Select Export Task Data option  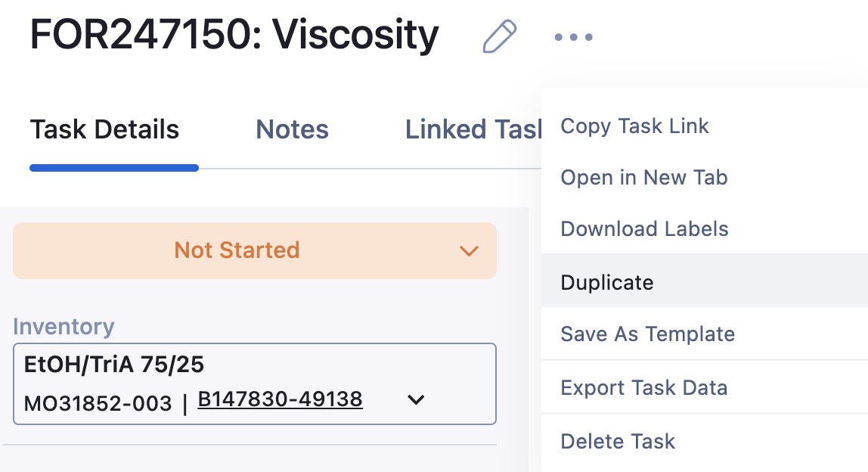click(x=643, y=388)
